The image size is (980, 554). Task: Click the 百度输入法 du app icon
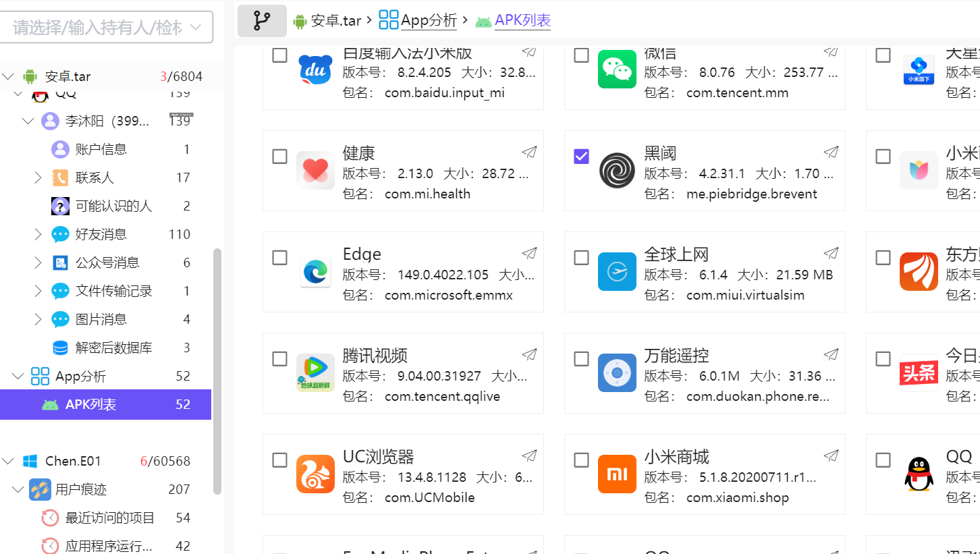click(315, 69)
